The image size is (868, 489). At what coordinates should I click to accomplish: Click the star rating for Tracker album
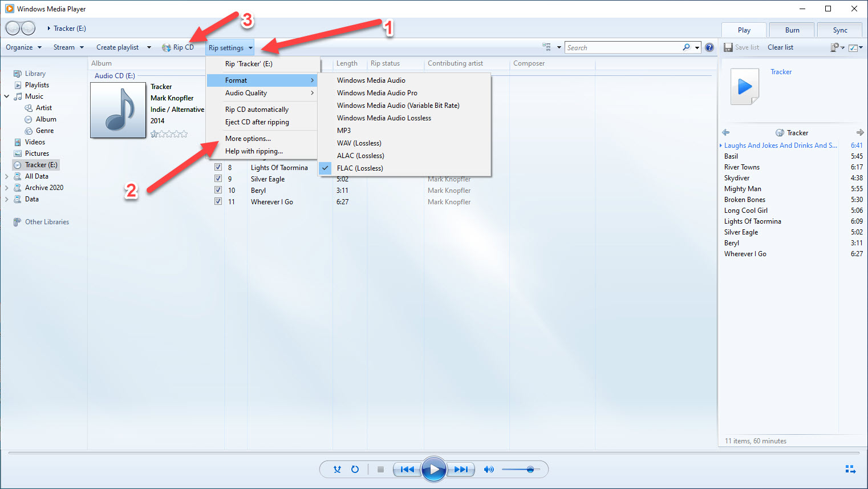(169, 134)
